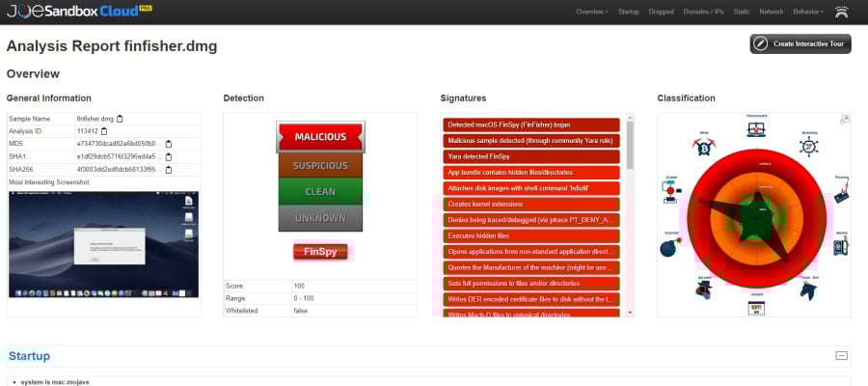Select signature 'App bundle contains hidden files/directories'
The width and height of the screenshot is (868, 386).
[x=530, y=172]
